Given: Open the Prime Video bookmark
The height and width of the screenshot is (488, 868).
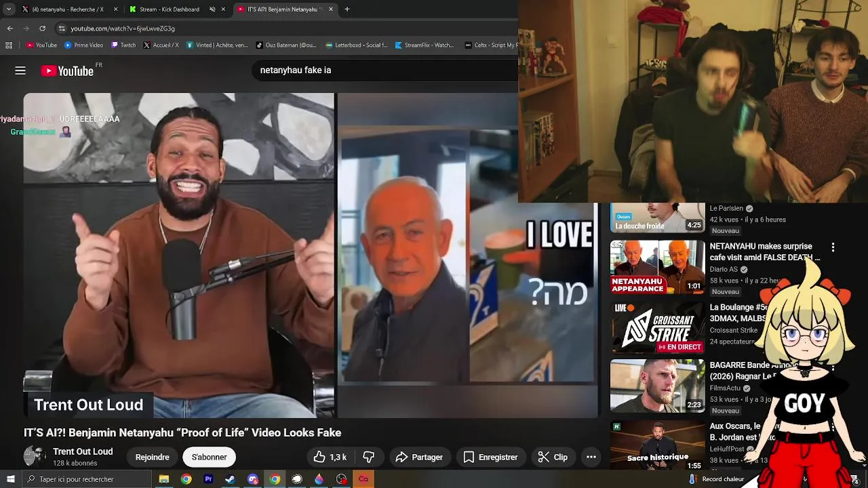Looking at the screenshot, I should coord(84,45).
